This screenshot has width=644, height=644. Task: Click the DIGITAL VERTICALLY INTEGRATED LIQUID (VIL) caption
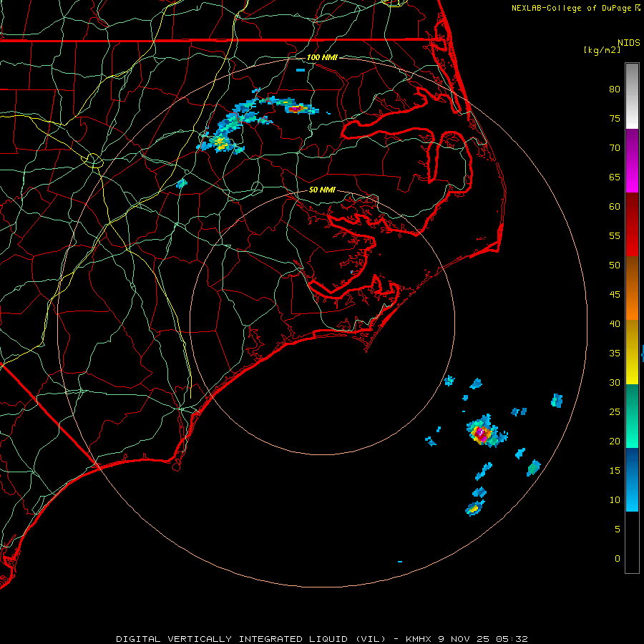250,639
